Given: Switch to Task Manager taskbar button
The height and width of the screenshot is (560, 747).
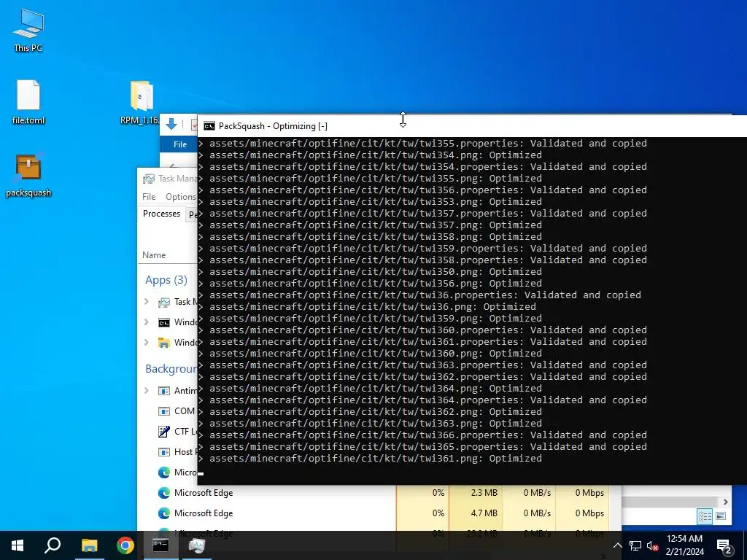Looking at the screenshot, I should click(197, 545).
